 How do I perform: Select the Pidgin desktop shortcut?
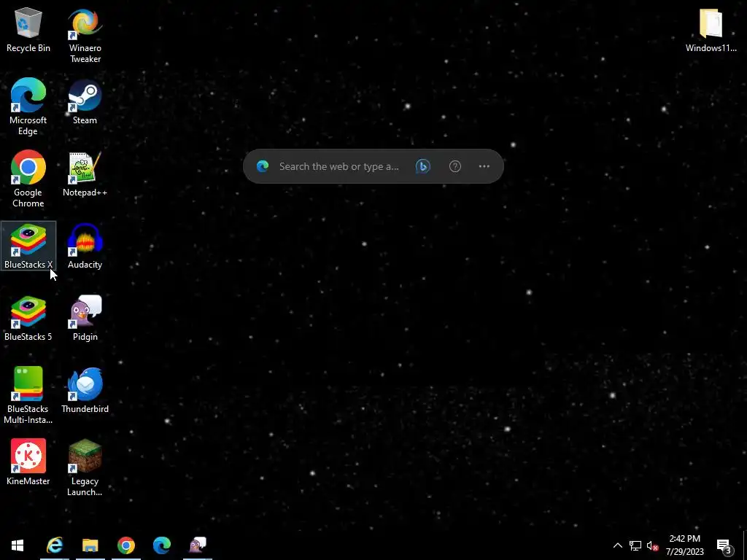click(x=85, y=318)
